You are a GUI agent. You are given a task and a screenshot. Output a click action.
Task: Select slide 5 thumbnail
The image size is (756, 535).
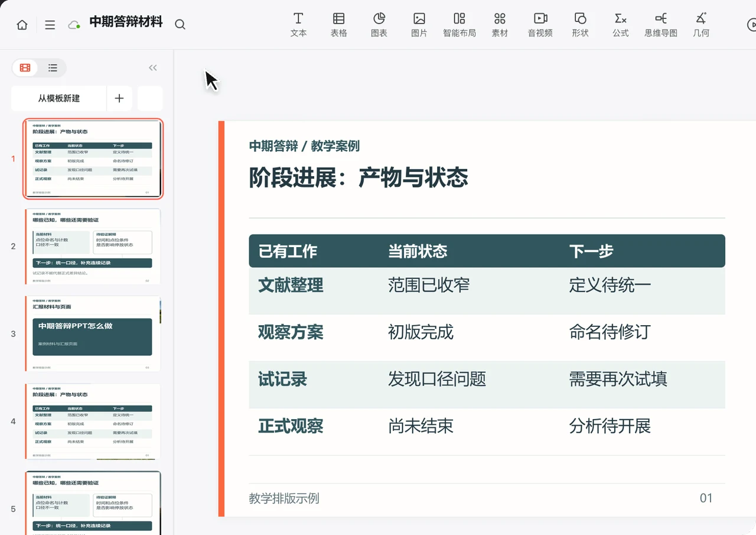pos(93,503)
